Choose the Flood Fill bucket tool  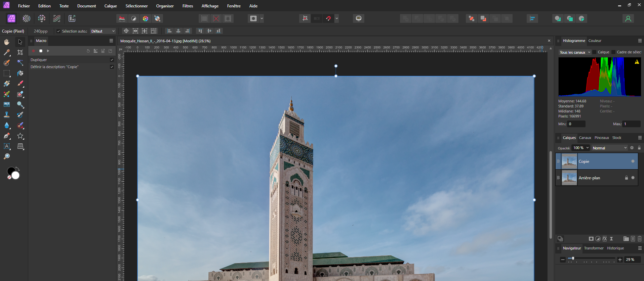20,73
